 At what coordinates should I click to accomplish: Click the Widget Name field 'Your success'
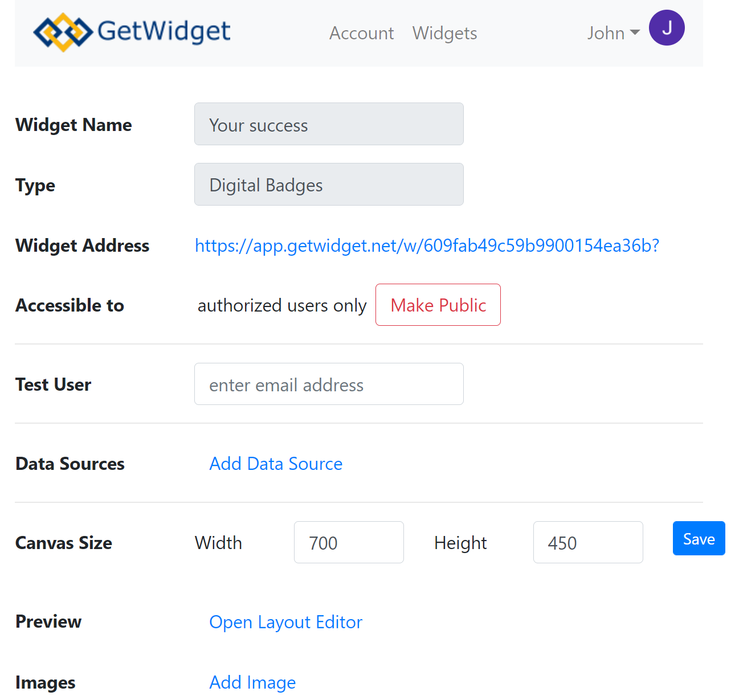(x=329, y=124)
